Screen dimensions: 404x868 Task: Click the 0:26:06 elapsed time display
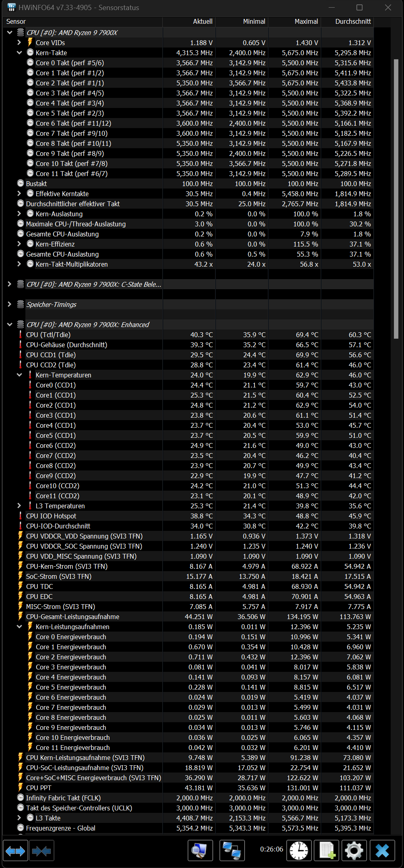271,849
